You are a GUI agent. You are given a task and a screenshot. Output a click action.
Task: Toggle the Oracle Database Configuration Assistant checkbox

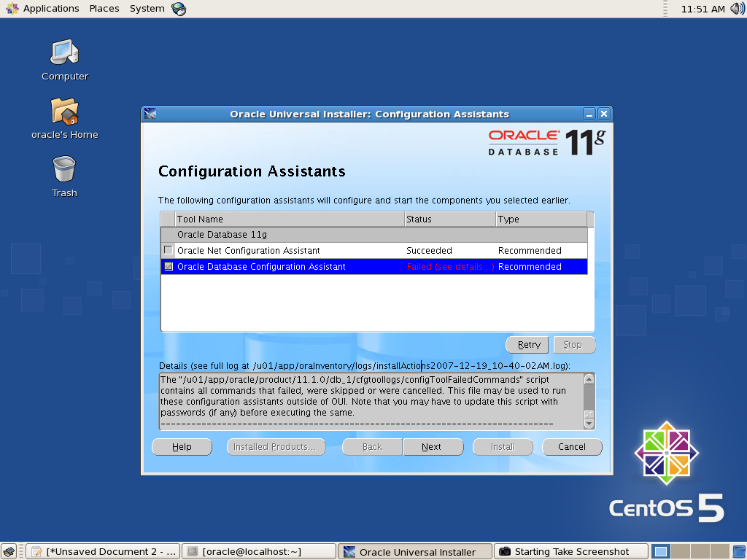(169, 267)
